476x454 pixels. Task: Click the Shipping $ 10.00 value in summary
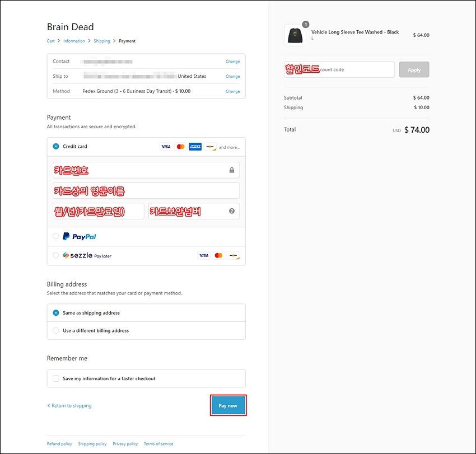[x=422, y=107]
